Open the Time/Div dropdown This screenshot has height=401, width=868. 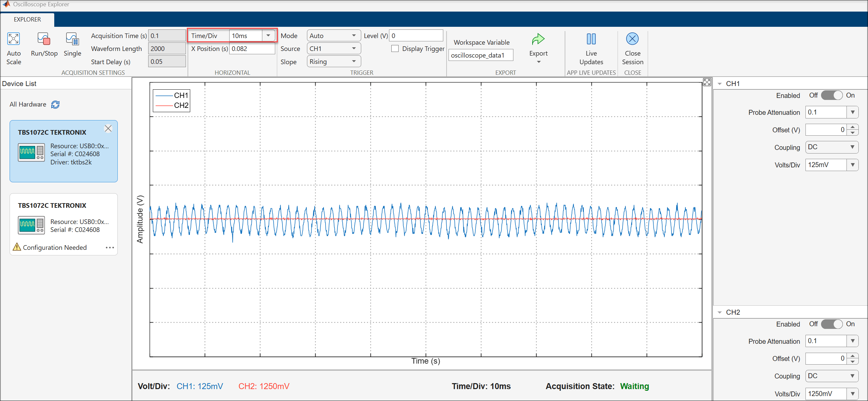click(x=268, y=35)
